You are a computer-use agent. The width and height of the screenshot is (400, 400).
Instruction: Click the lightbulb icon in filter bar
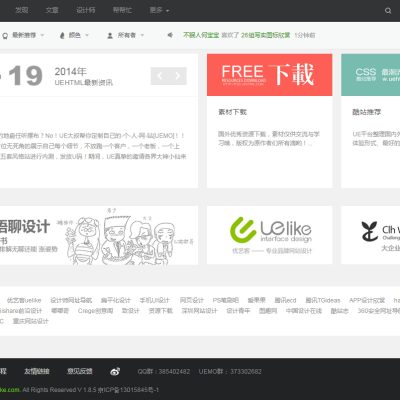[x=5, y=36]
